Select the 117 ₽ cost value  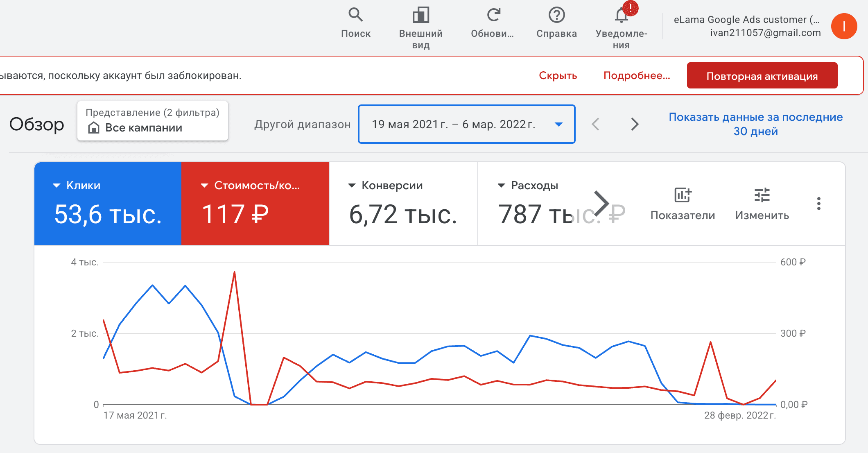(235, 214)
